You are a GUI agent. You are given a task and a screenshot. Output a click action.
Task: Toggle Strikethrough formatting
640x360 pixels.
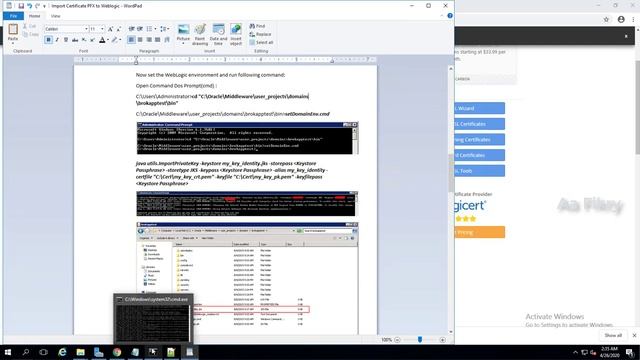tap(75, 40)
